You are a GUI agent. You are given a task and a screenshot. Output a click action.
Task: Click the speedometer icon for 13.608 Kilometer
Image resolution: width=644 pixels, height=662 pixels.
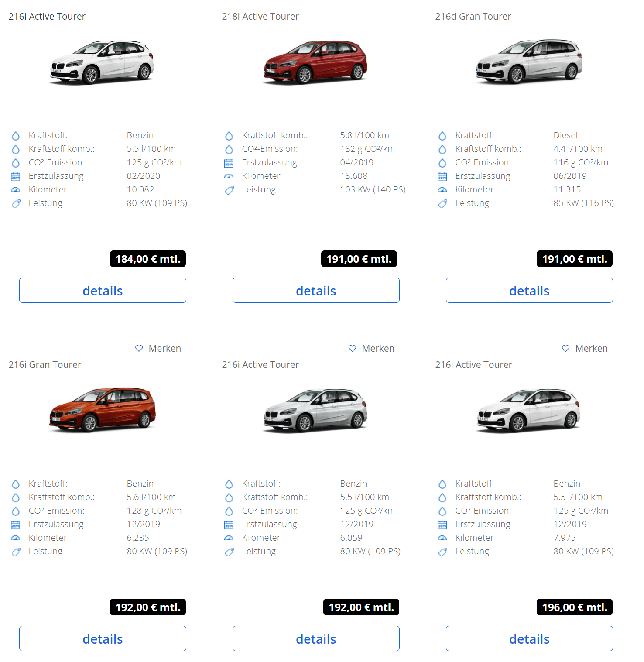[229, 176]
